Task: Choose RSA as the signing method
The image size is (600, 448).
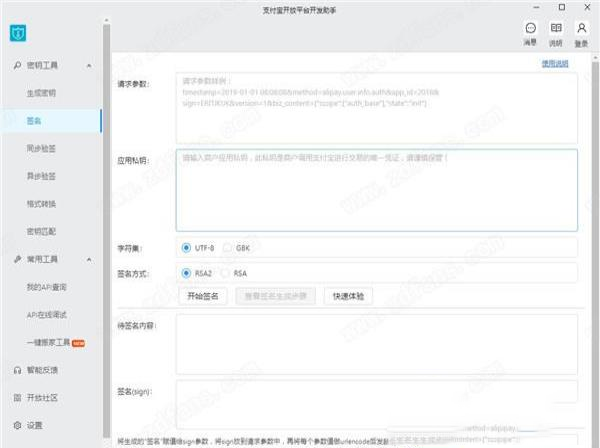Action: pos(225,273)
